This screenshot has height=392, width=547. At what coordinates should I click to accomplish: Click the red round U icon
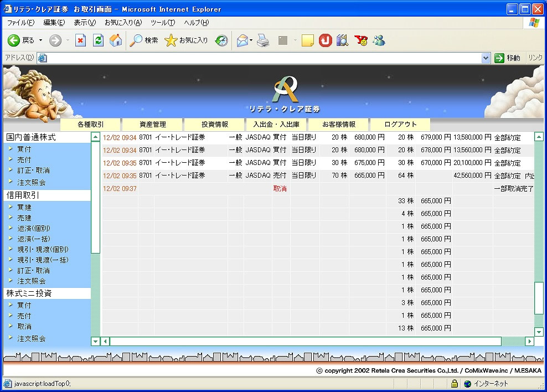tap(325, 40)
